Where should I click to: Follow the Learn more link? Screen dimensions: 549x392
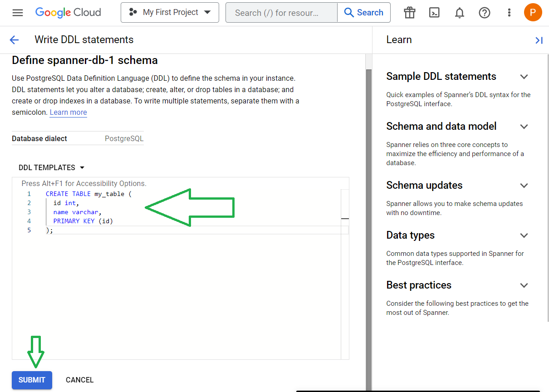[68, 112]
